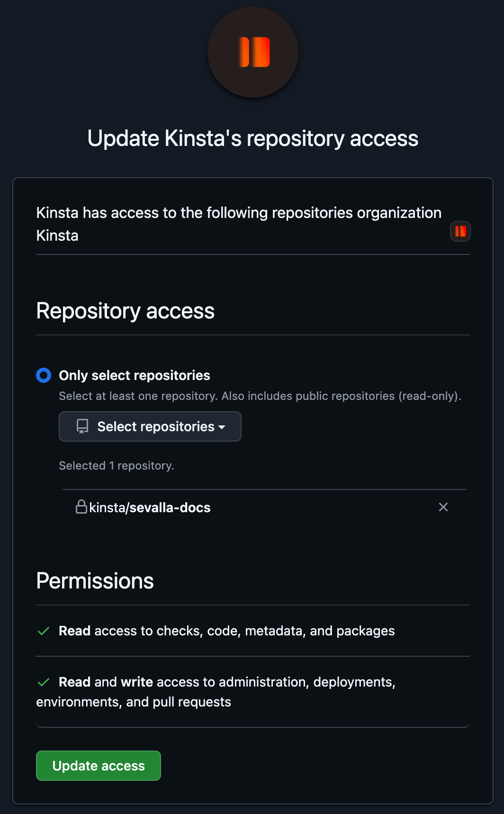
Task: Click the repository book icon in Select repositories
Action: [x=81, y=426]
